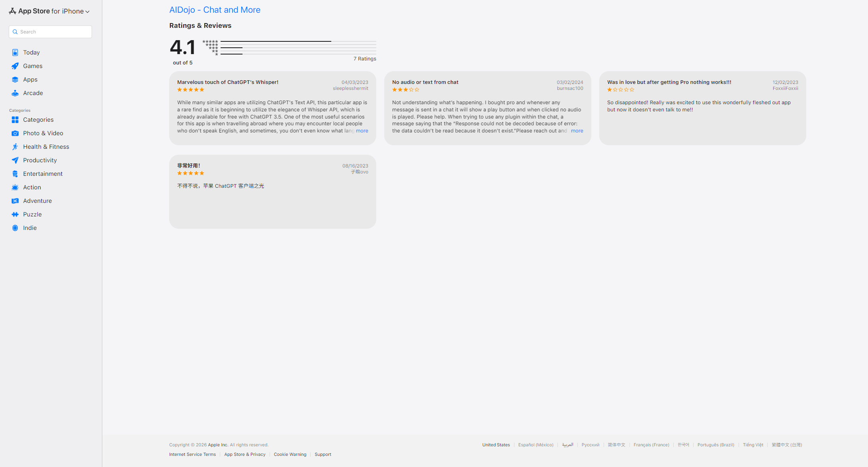This screenshot has width=868, height=467.
Task: Open App Store & Privacy link
Action: coord(245,454)
